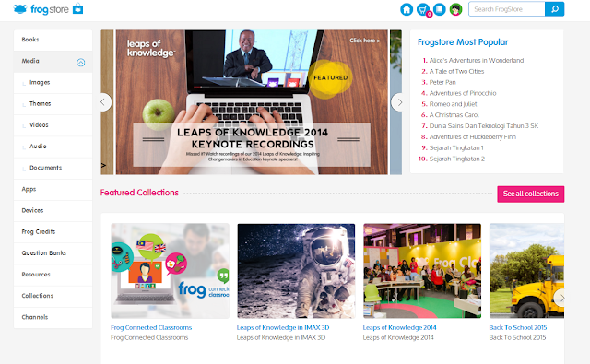Open the Documents subcategory
590x364 pixels.
pyautogui.click(x=53, y=168)
